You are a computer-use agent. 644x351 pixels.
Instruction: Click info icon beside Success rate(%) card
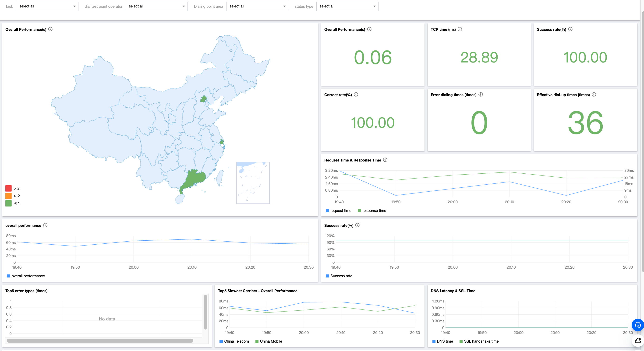(x=570, y=29)
